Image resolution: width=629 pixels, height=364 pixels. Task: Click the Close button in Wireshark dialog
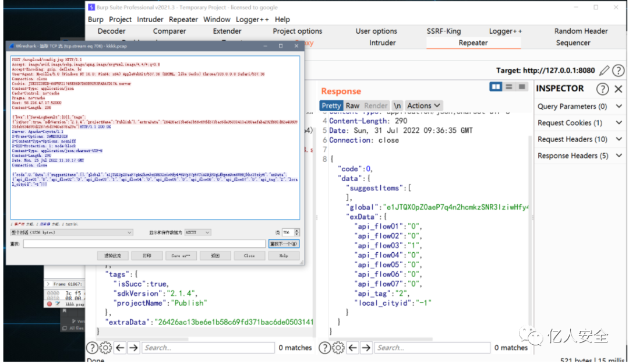(x=249, y=256)
